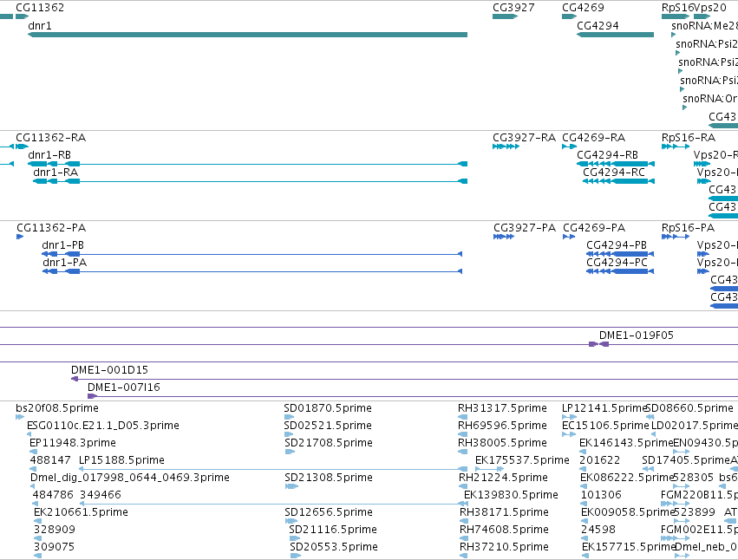Select the CG4294-PC protein label

tap(617, 263)
